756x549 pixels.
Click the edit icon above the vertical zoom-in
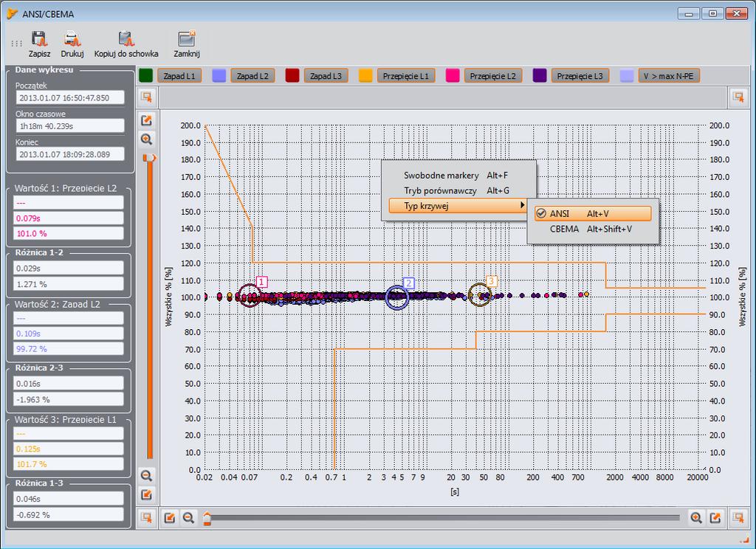pyautogui.click(x=147, y=120)
